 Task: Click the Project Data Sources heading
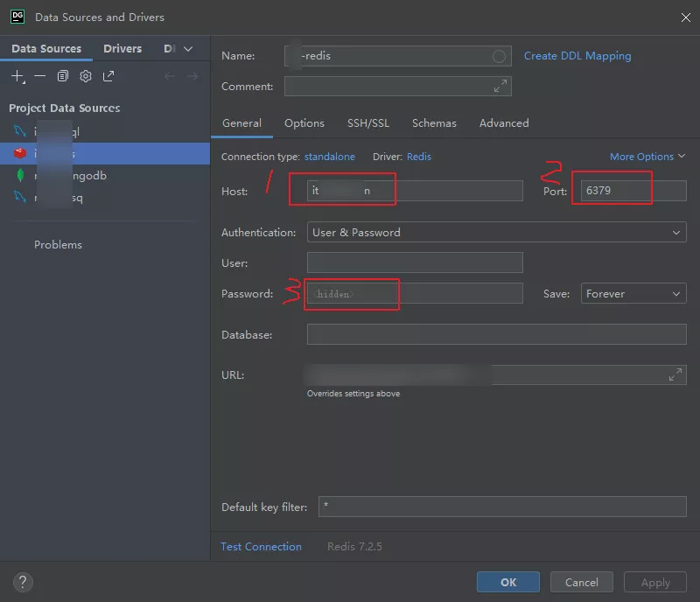click(x=64, y=108)
